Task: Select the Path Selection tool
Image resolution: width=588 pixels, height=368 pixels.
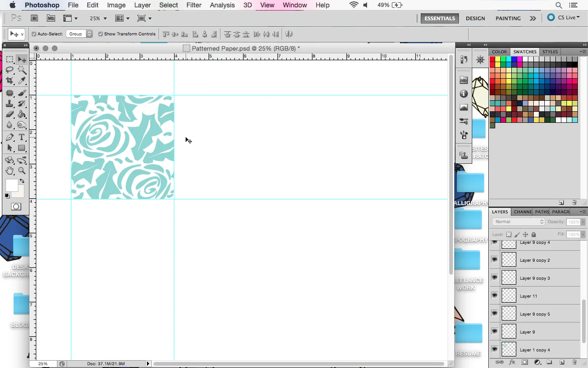Action: [x=10, y=148]
